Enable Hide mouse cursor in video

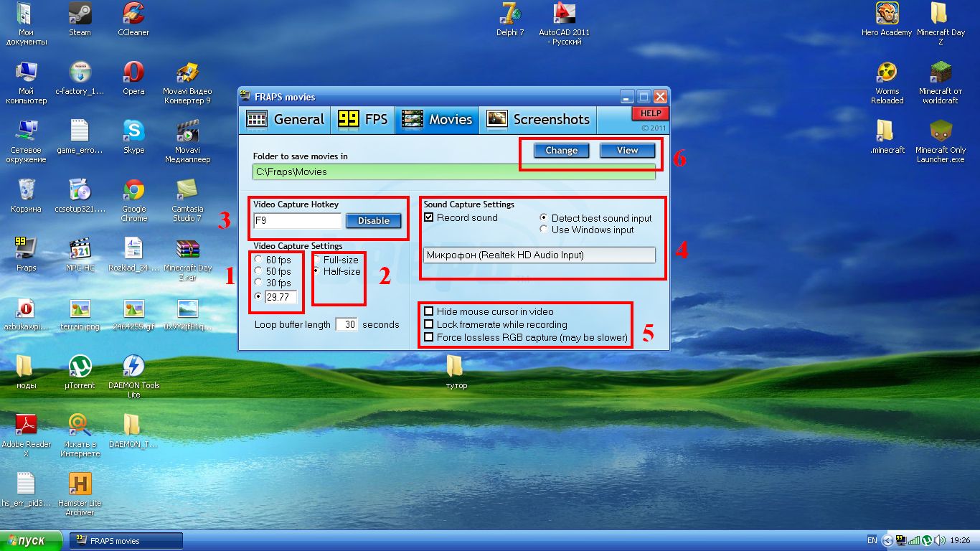[x=429, y=312]
